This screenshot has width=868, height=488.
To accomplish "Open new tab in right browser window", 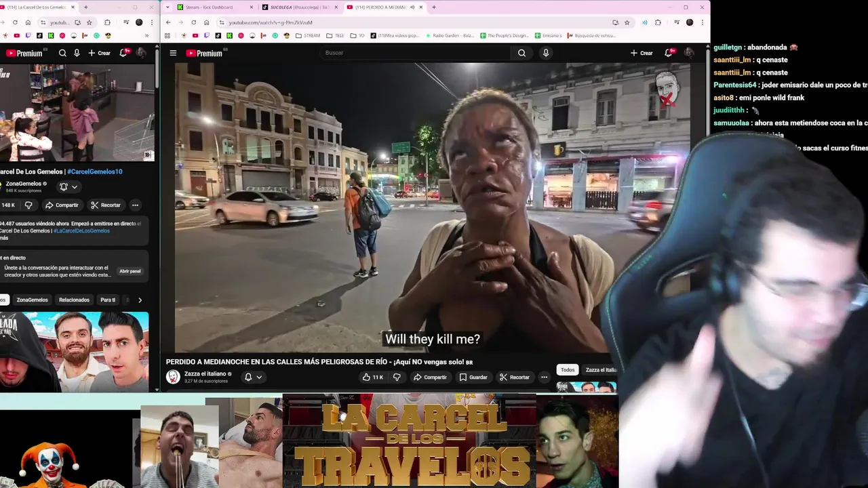I will [x=433, y=7].
